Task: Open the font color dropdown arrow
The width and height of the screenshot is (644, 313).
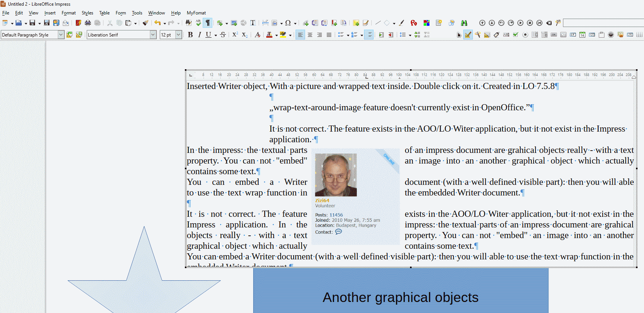Action: (277, 35)
